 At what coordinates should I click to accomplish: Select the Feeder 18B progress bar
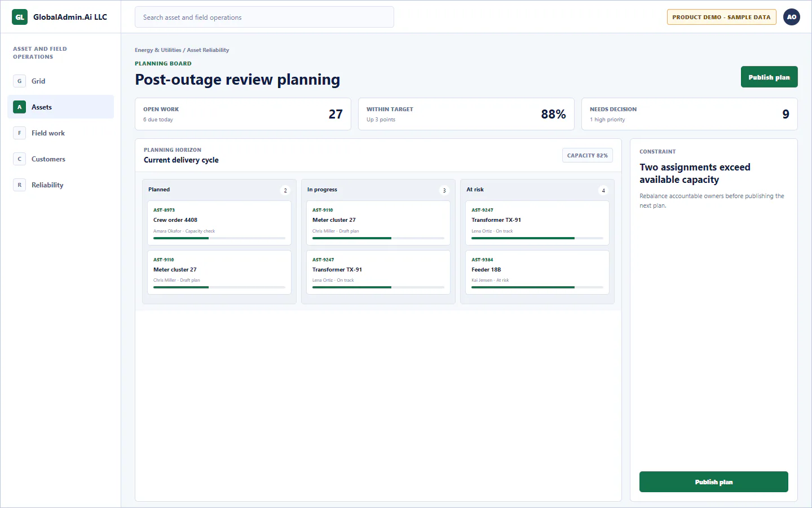tap(537, 287)
